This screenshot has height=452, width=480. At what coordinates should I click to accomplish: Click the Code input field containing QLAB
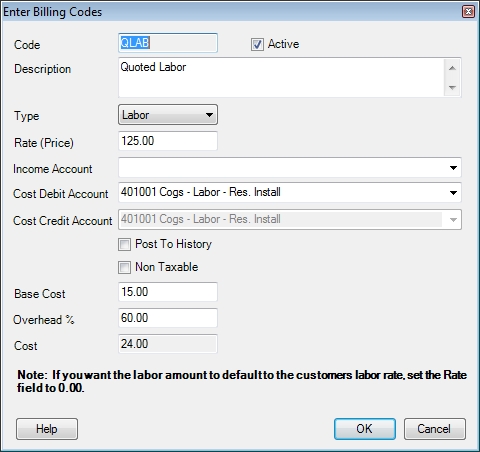[x=168, y=43]
